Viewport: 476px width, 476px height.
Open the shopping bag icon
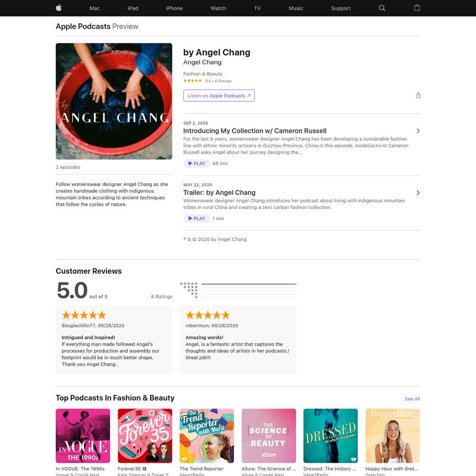pyautogui.click(x=417, y=8)
